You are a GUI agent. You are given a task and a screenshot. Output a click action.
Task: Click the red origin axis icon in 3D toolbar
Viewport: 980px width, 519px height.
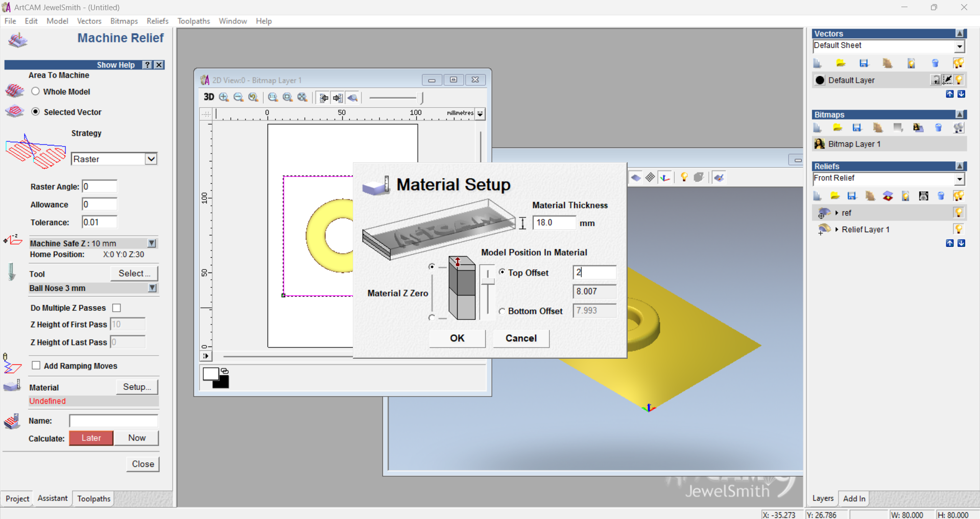[x=664, y=177]
